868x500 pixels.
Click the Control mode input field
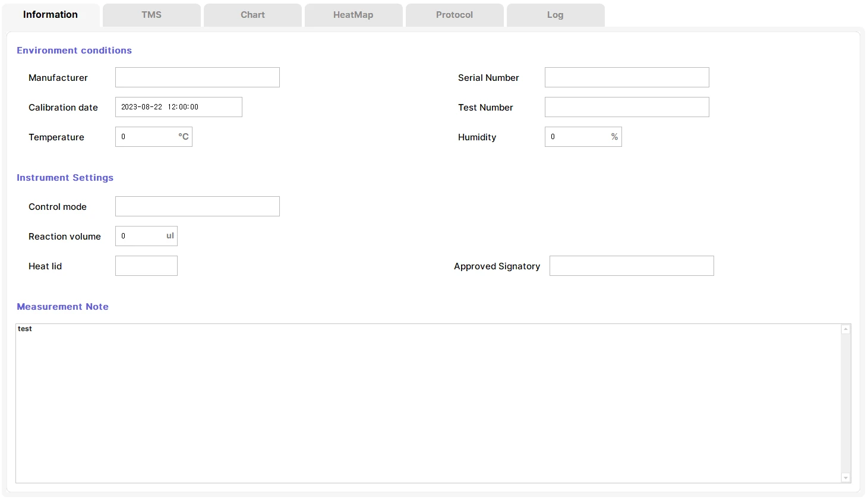197,206
